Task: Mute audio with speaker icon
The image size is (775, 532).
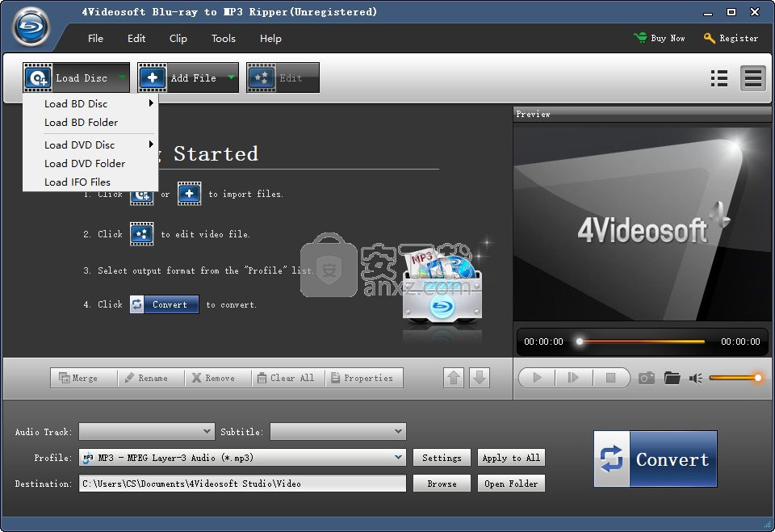Action: pos(696,379)
